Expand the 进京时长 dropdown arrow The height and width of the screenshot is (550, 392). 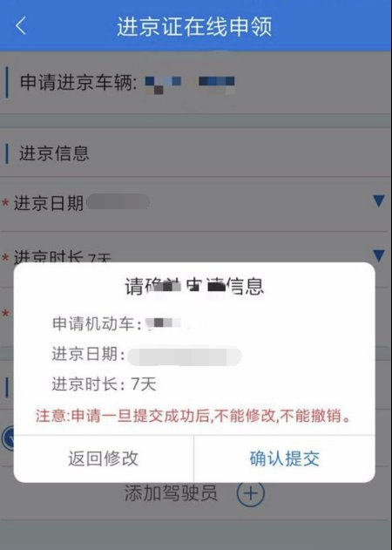click(x=379, y=255)
